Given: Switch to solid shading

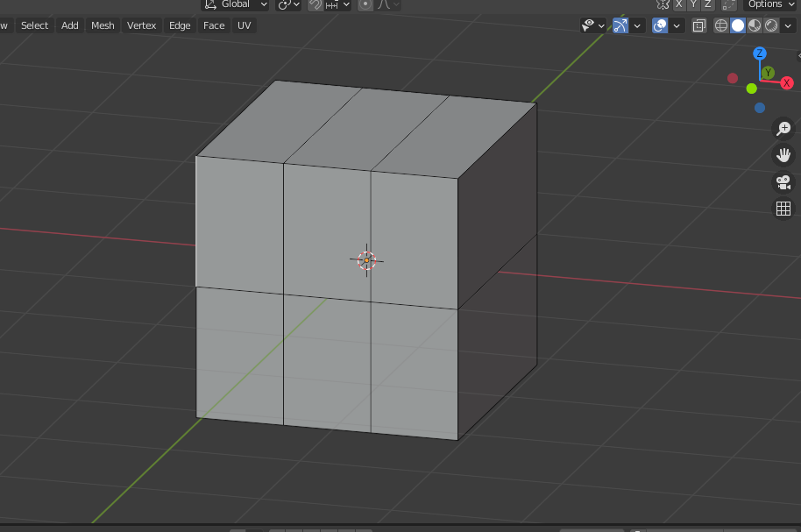Looking at the screenshot, I should click(x=738, y=25).
